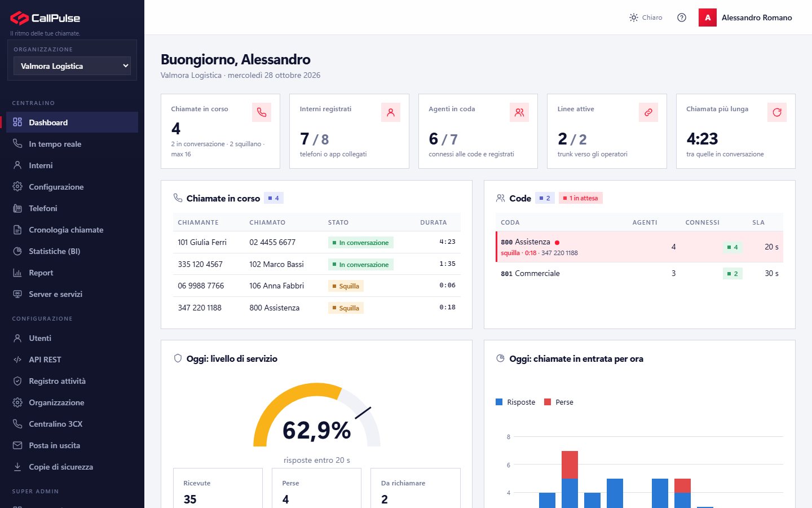This screenshot has height=508, width=812.
Task: Navigate to Server e servizi
Action: click(x=72, y=294)
